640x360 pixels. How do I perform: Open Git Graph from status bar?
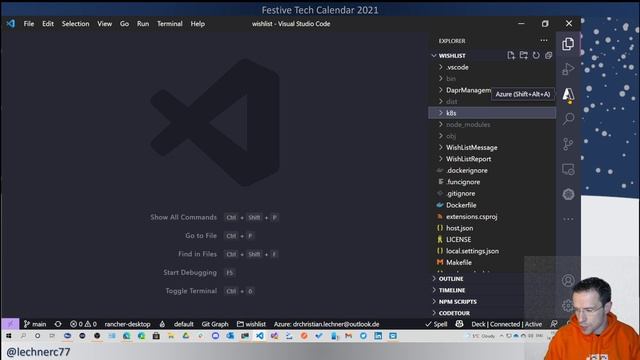click(x=215, y=324)
